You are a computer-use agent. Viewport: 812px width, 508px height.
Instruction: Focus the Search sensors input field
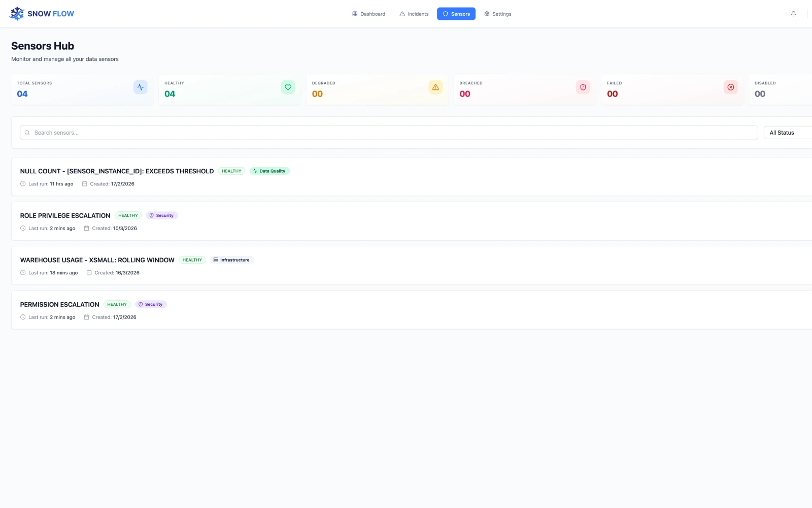tap(389, 133)
